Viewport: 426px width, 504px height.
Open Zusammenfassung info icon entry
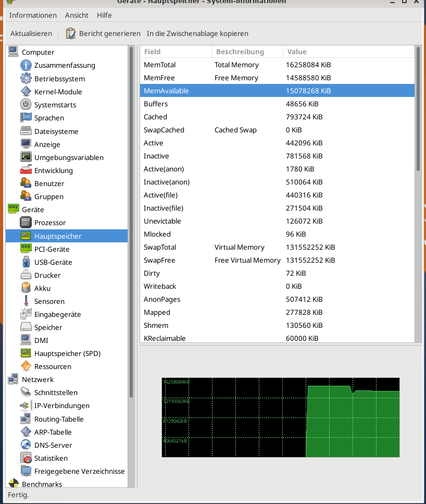(26, 65)
